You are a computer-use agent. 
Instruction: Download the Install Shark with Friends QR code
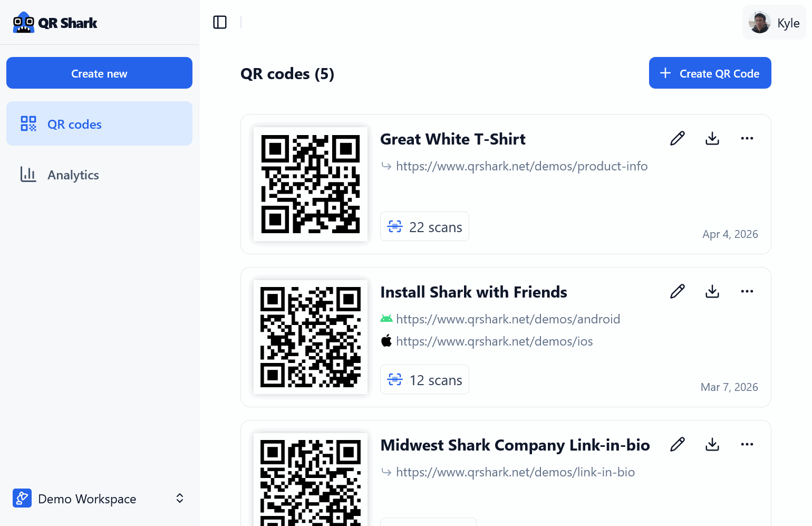tap(712, 291)
